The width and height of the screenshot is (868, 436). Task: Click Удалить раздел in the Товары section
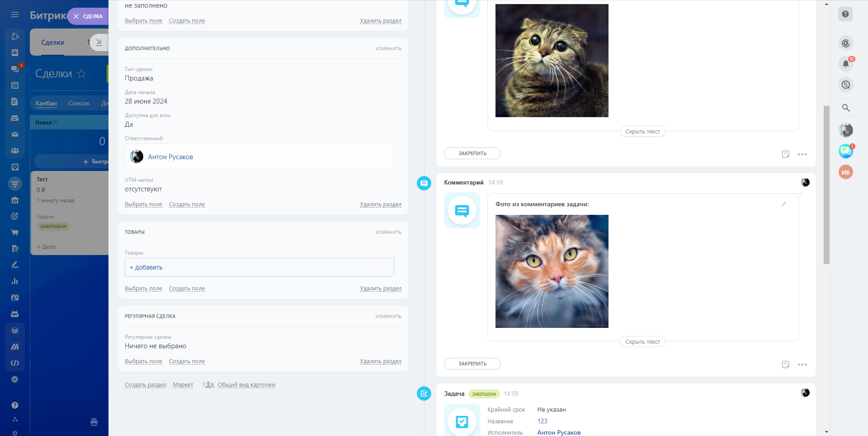point(381,289)
